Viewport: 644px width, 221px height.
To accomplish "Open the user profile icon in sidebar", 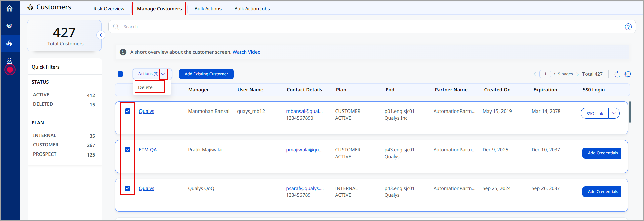I will coord(10,61).
